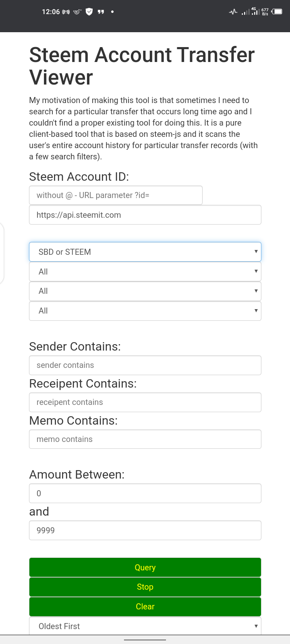The image size is (290, 644).
Task: Tap the signal strength bars icon
Action: click(x=245, y=12)
